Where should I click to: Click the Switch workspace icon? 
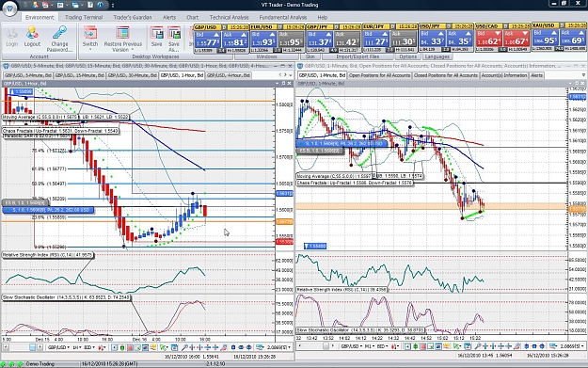90,38
